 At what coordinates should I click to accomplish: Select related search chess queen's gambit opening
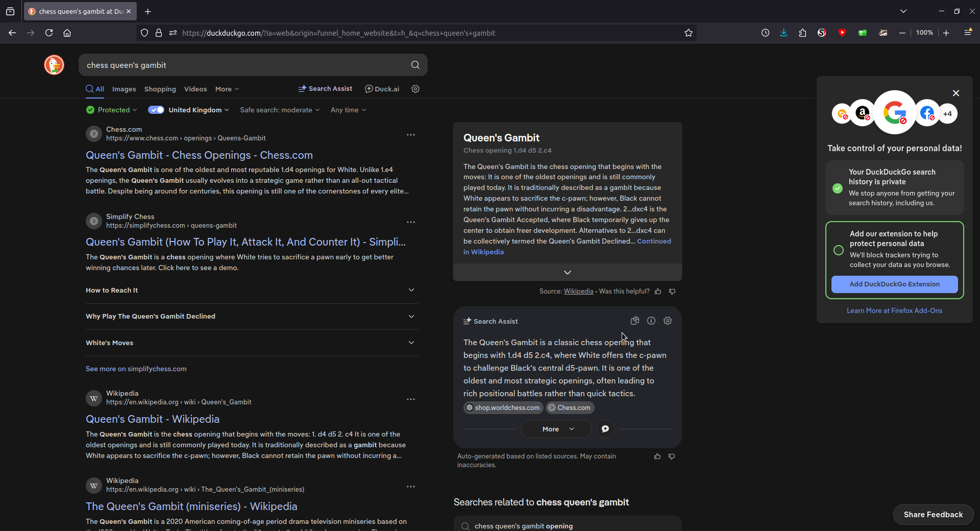[568, 525]
